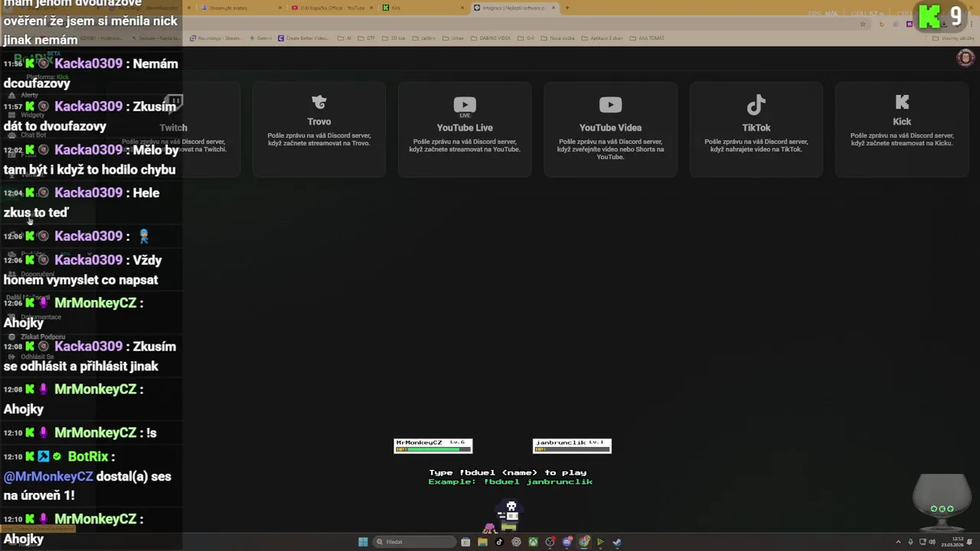Open the user profile avatar menu
The height and width of the screenshot is (551, 980).
[x=965, y=57]
